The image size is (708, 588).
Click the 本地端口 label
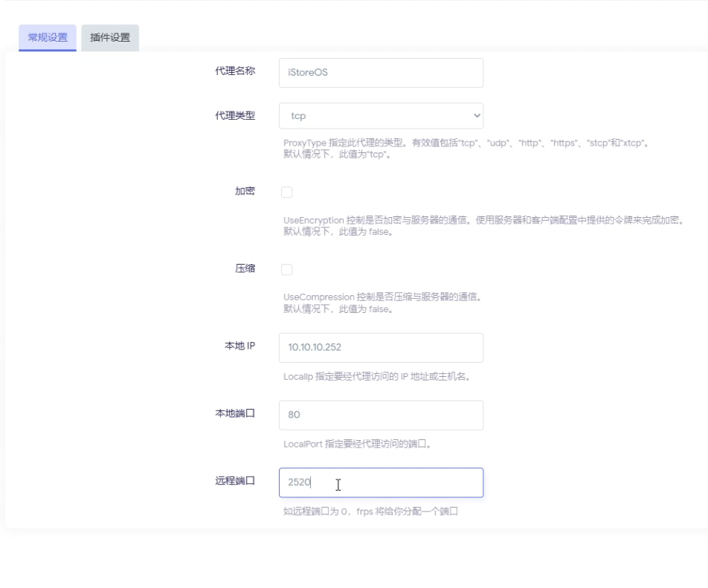point(235,413)
